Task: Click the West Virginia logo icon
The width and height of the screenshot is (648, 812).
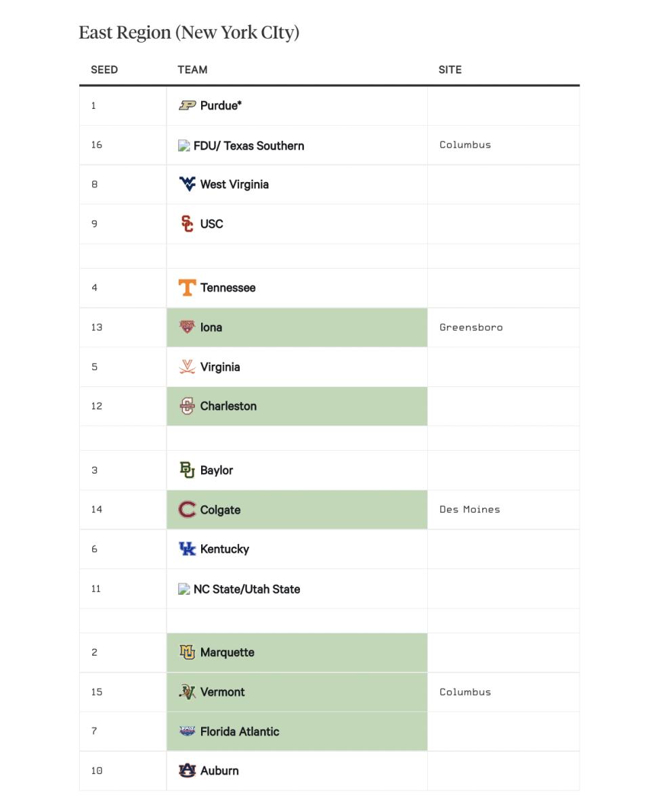Action: 187,184
